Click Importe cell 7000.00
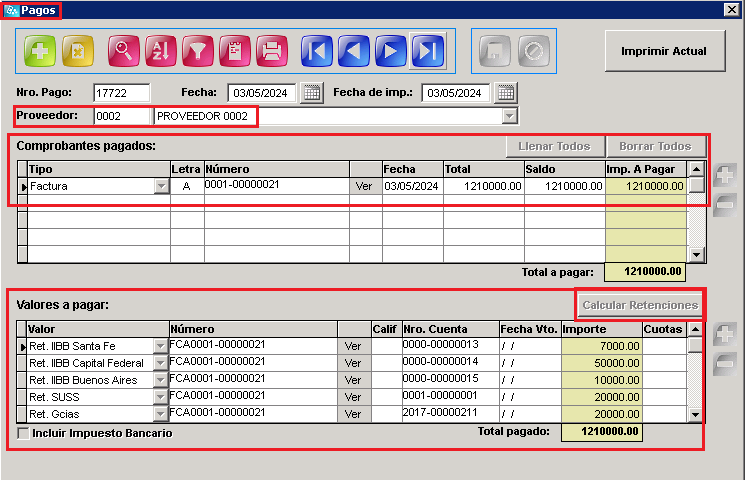The height and width of the screenshot is (480, 745). pos(602,346)
